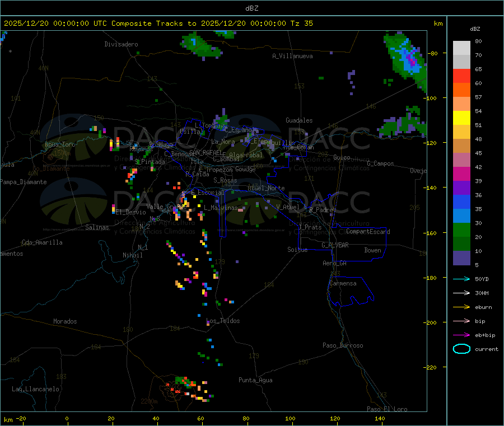This screenshot has width=504, height=426.
Task: Click the El_Desvio map label
Action: pyautogui.click(x=130, y=212)
